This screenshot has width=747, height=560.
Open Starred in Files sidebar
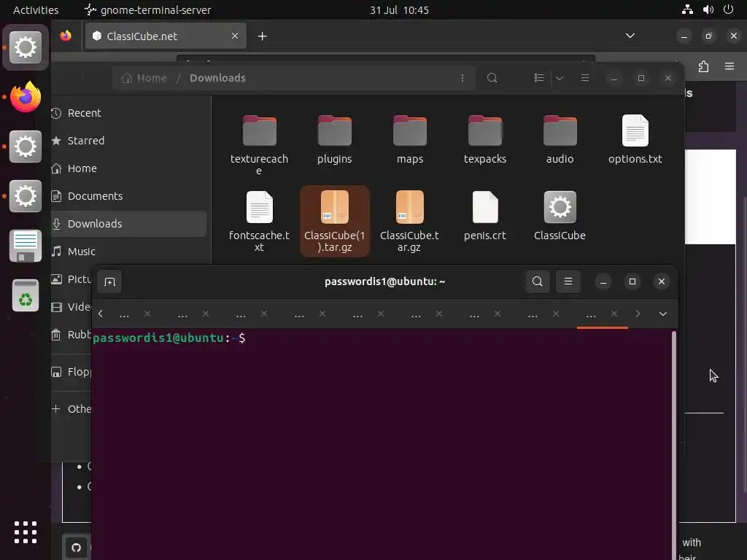tap(128, 141)
